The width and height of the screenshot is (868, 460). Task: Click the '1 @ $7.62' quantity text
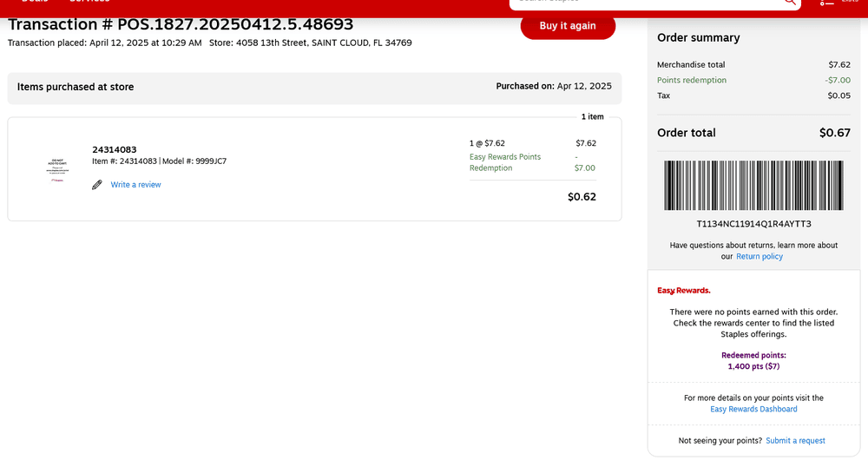pyautogui.click(x=487, y=143)
